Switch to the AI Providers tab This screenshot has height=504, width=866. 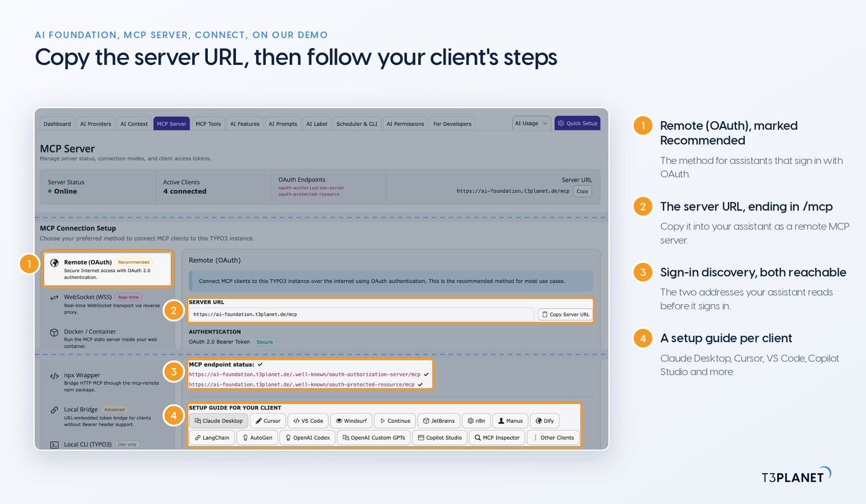(96, 124)
